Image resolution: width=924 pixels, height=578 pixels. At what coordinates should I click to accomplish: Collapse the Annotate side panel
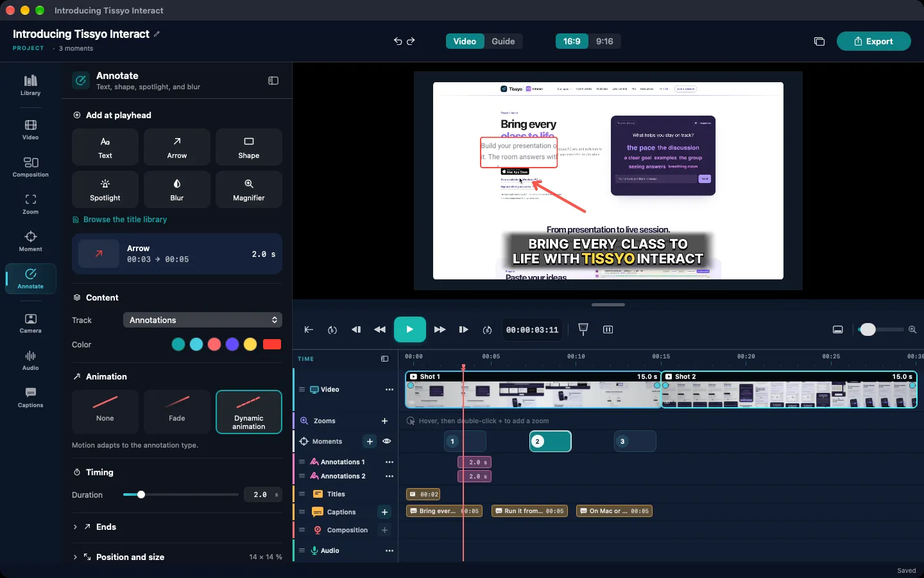coord(273,81)
